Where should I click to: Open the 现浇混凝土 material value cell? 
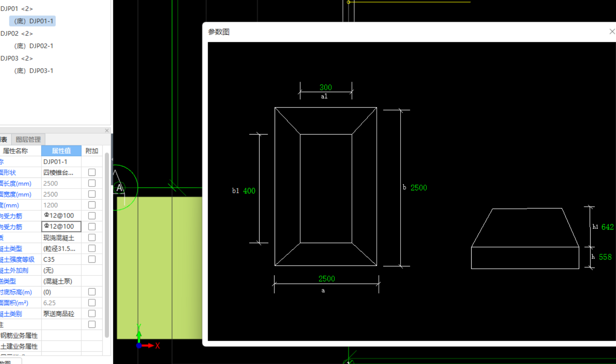pyautogui.click(x=61, y=237)
